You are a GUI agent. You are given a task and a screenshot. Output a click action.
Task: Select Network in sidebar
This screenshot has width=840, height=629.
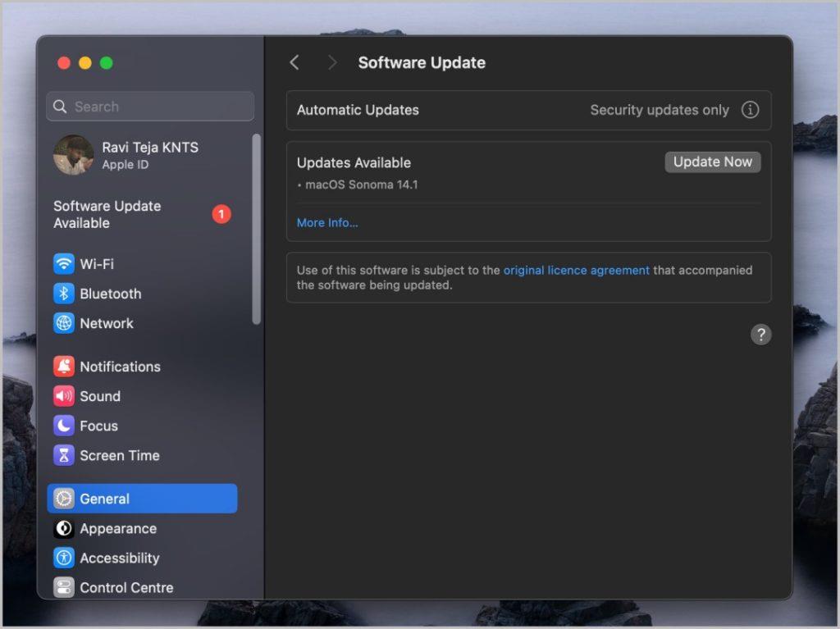142,323
